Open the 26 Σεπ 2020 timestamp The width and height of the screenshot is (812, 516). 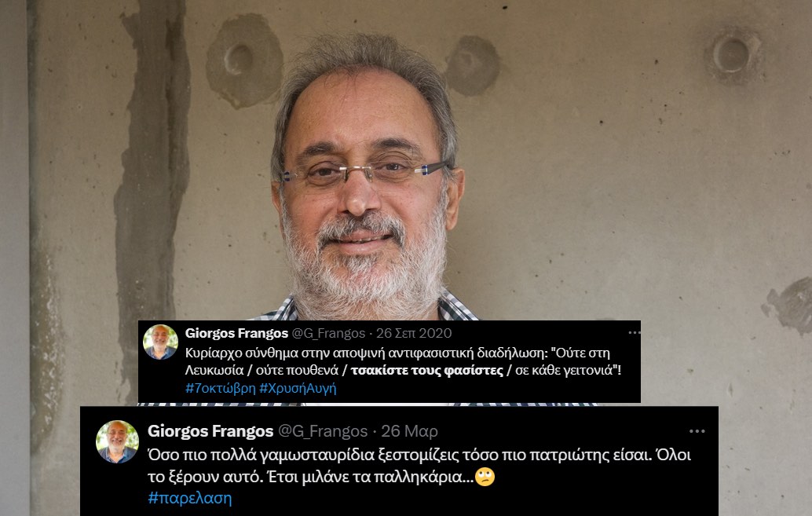[414, 332]
